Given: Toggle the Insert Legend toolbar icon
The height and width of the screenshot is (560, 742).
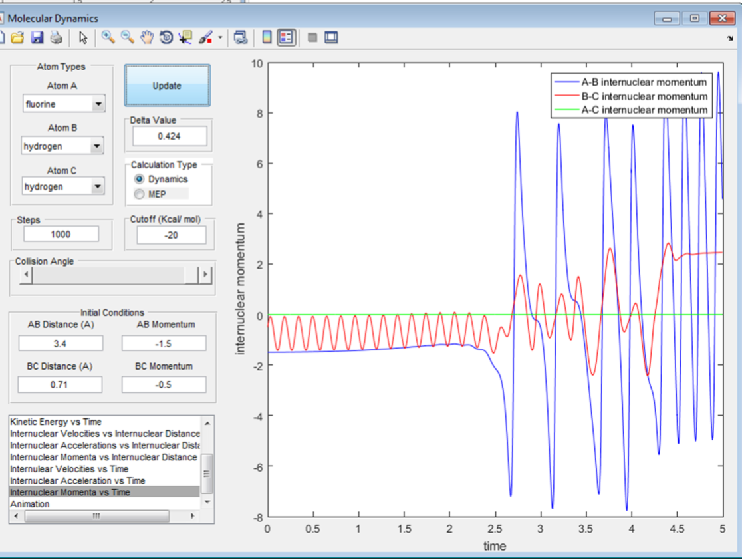Looking at the screenshot, I should pos(286,38).
